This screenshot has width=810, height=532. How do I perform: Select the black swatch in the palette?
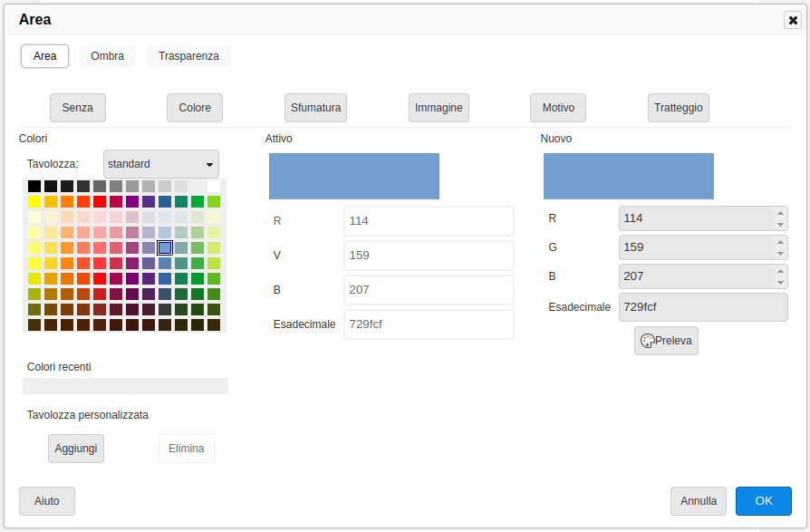click(34, 186)
